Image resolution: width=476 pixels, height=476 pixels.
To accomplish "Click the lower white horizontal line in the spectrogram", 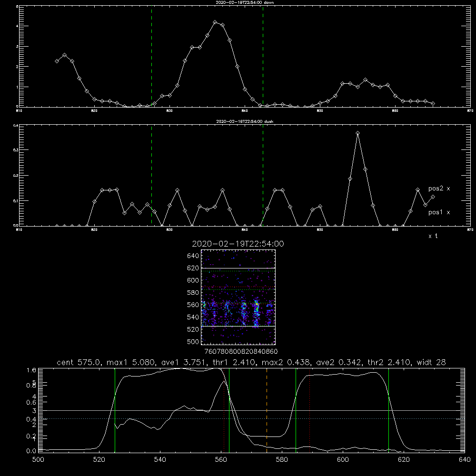I will (238, 326).
